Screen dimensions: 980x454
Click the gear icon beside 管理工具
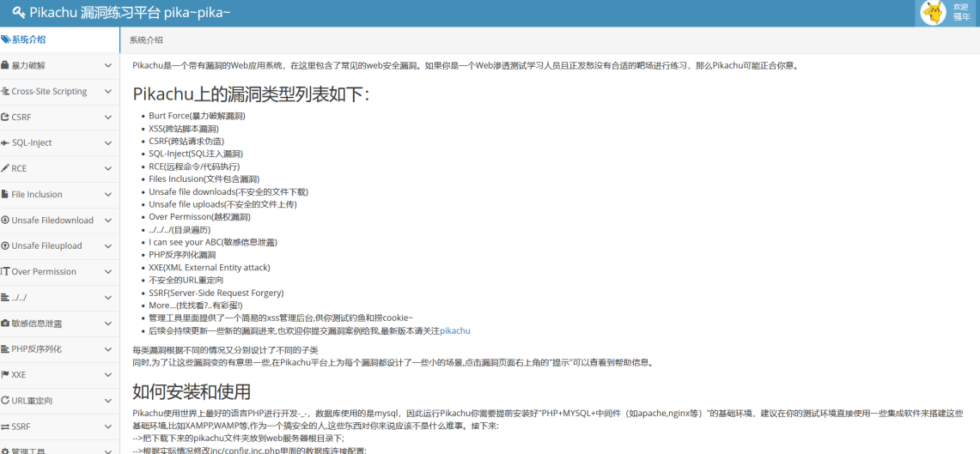point(5,451)
